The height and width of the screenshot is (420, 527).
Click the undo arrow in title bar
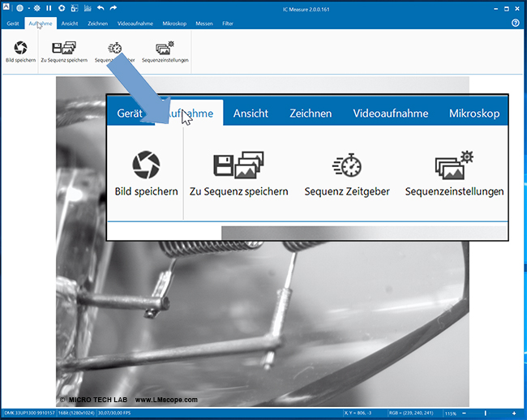[x=100, y=8]
